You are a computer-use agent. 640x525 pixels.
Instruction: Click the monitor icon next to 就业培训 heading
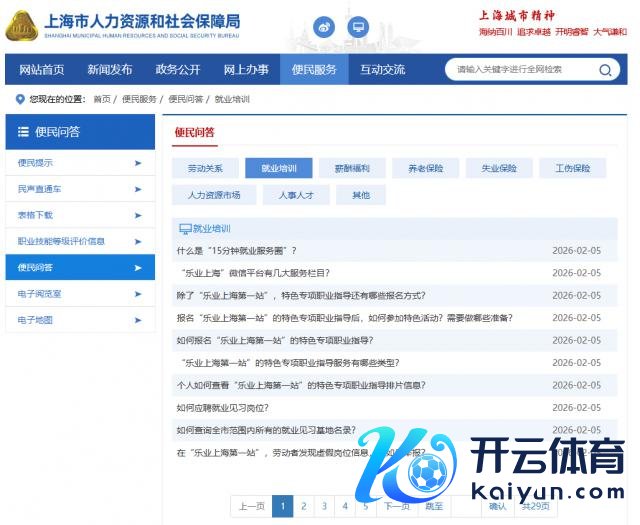[184, 228]
